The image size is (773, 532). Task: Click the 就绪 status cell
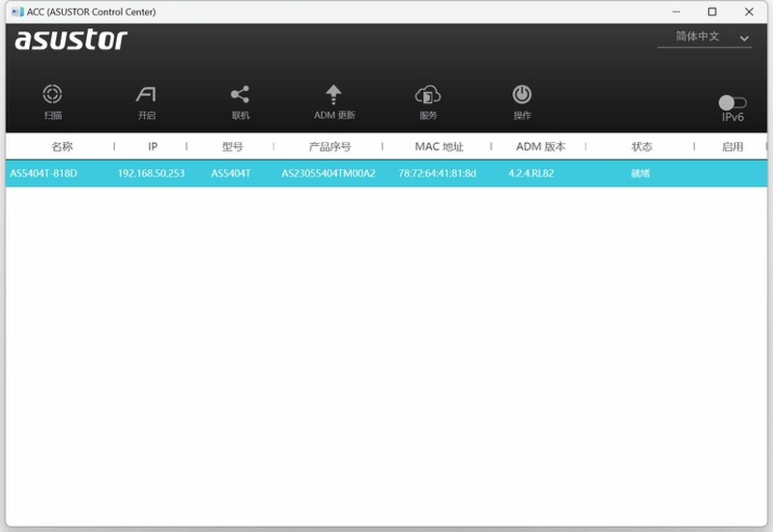click(x=641, y=174)
